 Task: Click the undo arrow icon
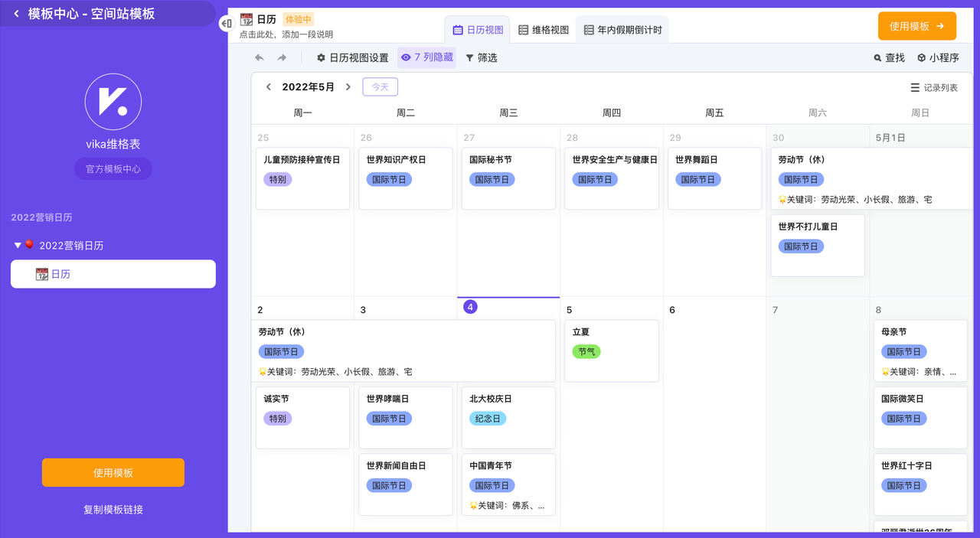tap(260, 58)
